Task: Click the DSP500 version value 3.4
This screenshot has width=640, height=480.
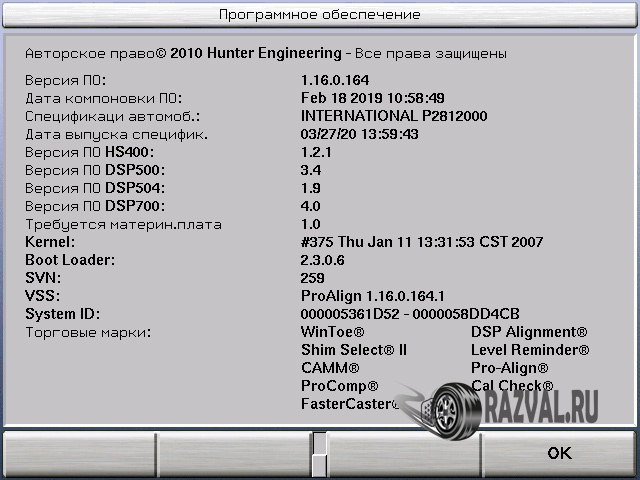Action: (311, 170)
